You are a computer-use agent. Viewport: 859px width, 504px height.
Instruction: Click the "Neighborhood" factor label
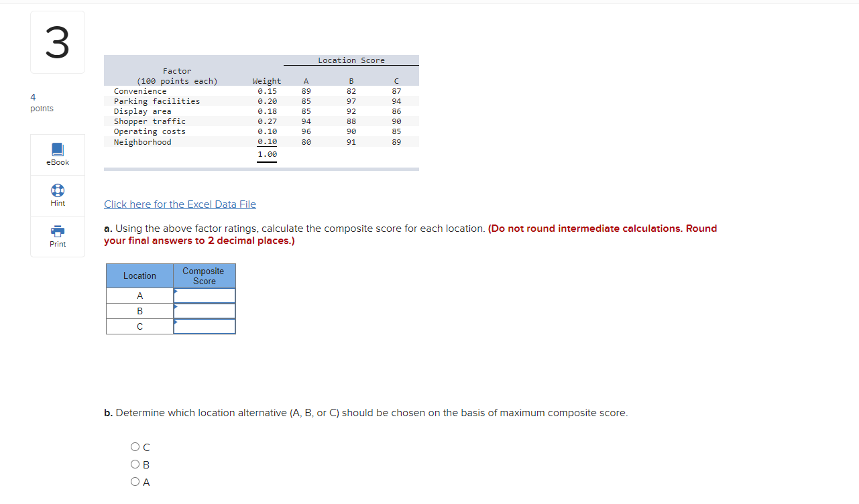click(142, 142)
